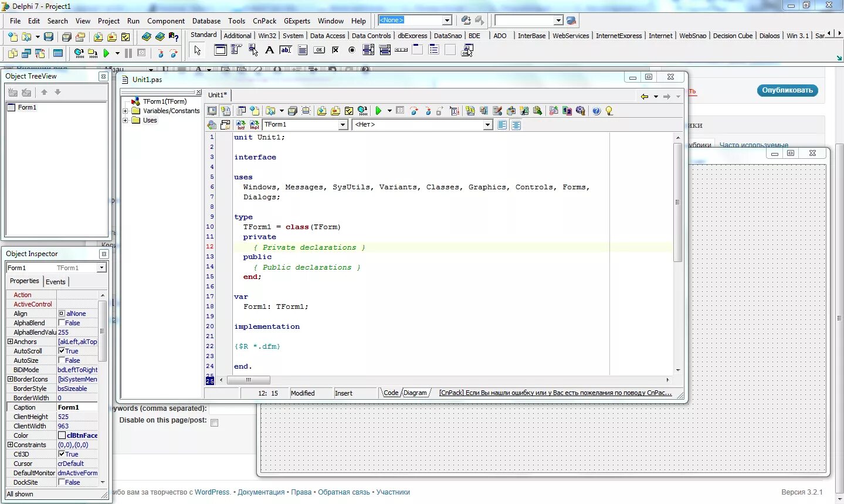
Task: Select the ActionList component in palette
Action: coord(467,50)
